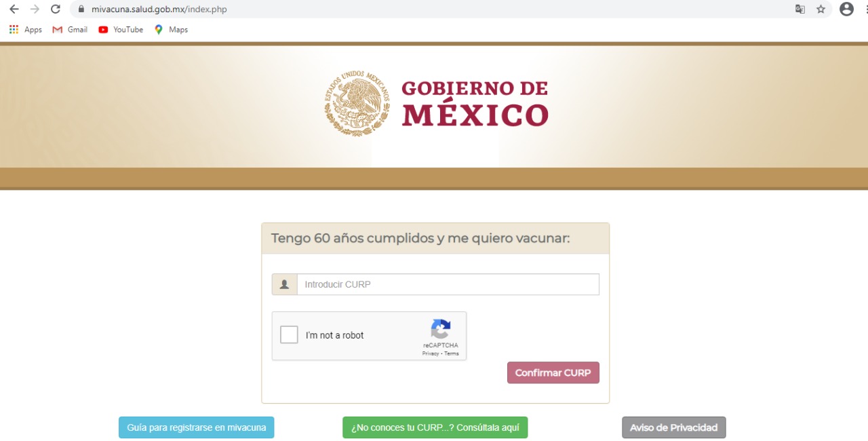Screen dimensions: 868x441
Task: Click the Introducir CURP text field
Action: (x=448, y=284)
